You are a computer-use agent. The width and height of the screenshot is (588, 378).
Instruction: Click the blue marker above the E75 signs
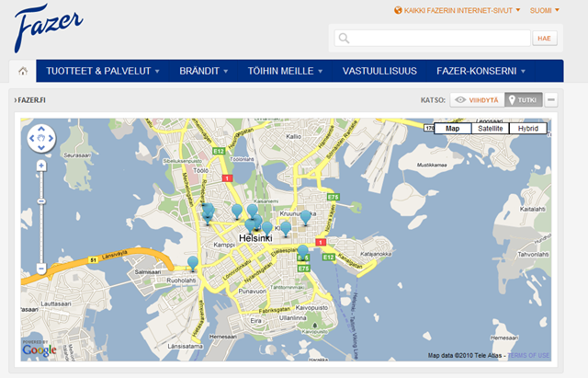click(x=302, y=251)
